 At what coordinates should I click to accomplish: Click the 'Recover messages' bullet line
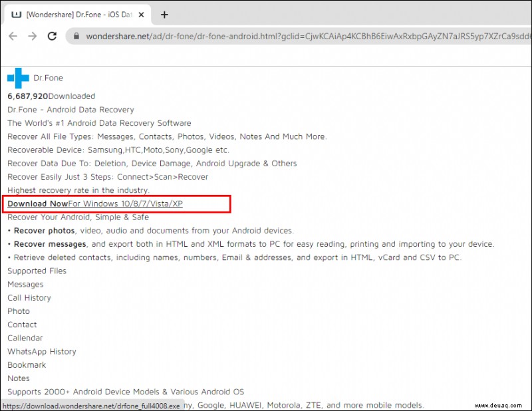click(x=251, y=244)
